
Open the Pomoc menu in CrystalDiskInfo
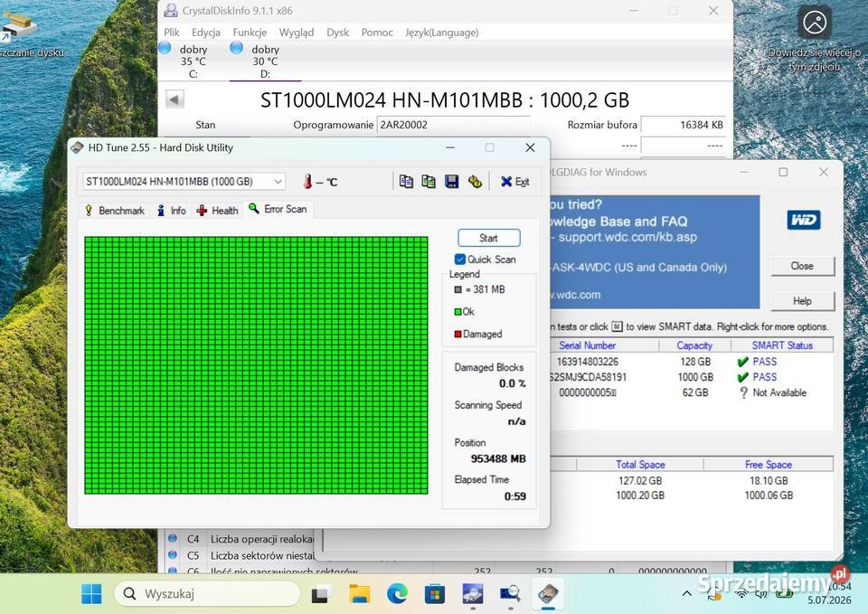coord(377,33)
